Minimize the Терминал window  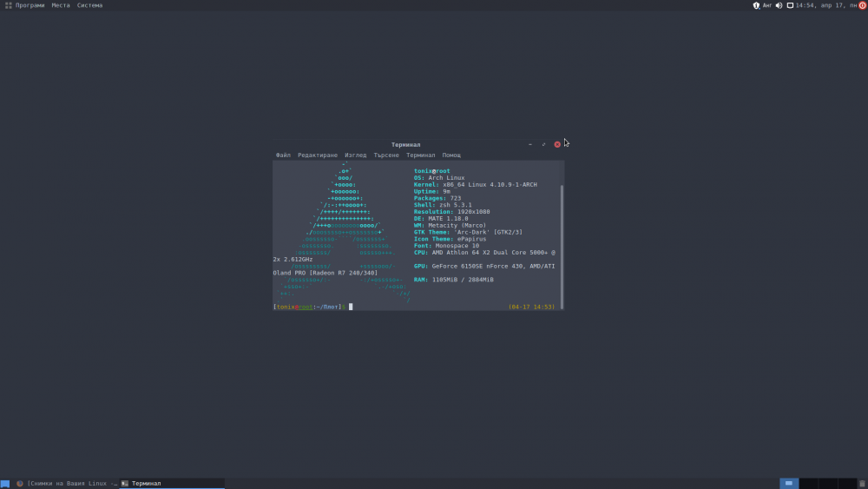click(530, 144)
